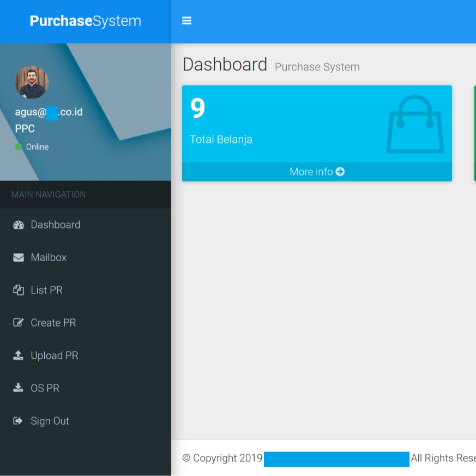Toggle the sidebar with the hamburger icon

click(x=187, y=20)
